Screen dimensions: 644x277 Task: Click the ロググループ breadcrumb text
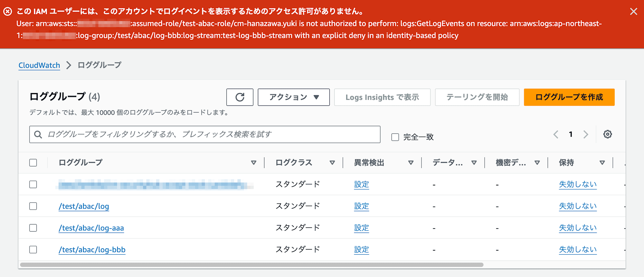(x=99, y=65)
